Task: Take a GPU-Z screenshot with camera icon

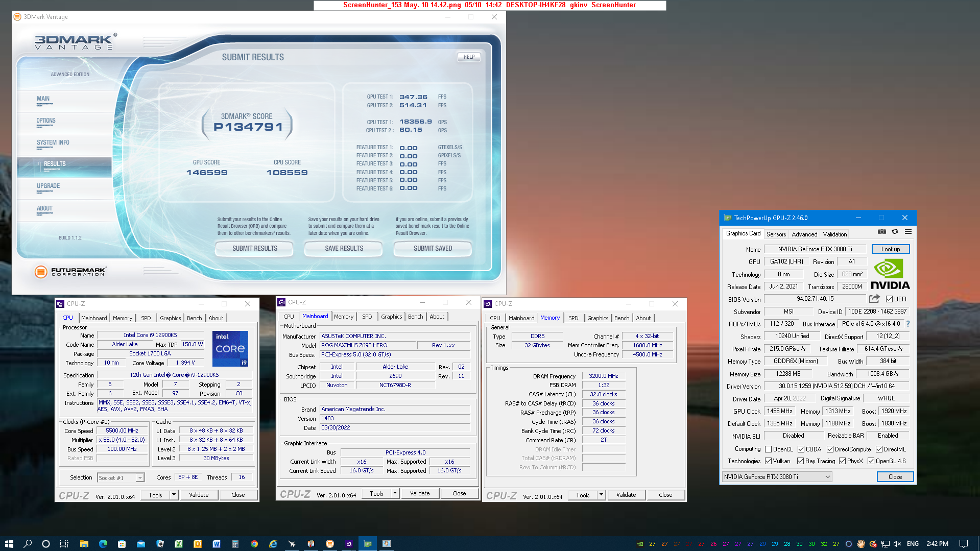Action: pos(881,232)
